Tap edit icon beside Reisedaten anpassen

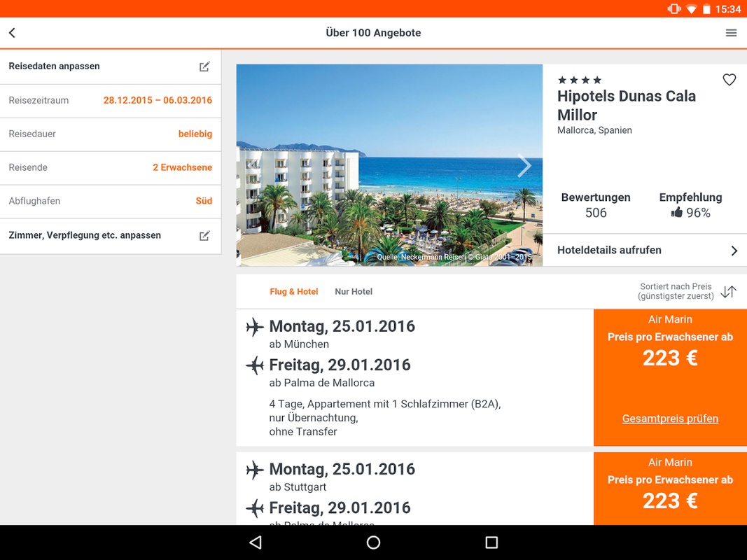204,66
